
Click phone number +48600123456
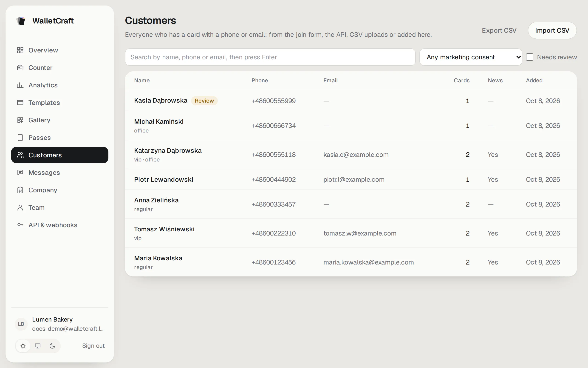point(273,262)
